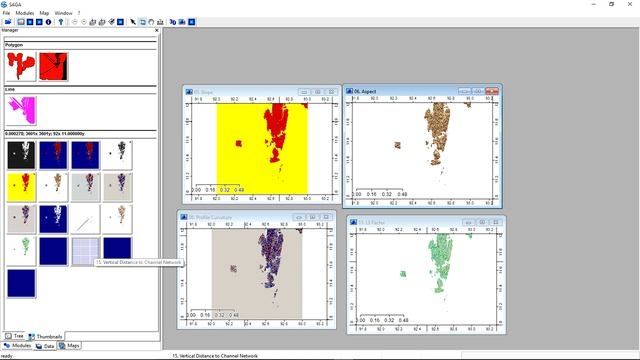Image resolution: width=640 pixels, height=360 pixels.
Task: Select the Pan hand tool
Action: (151, 22)
